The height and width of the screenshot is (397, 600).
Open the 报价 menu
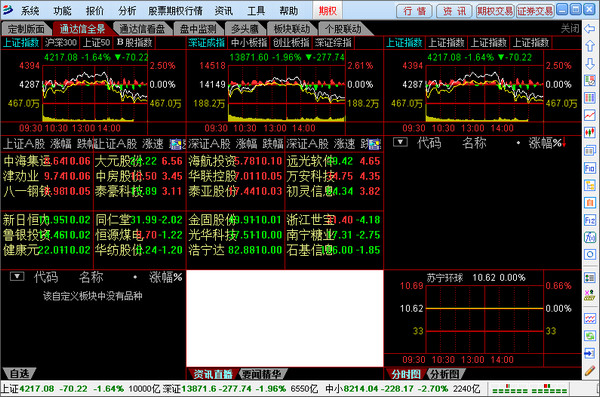[95, 11]
